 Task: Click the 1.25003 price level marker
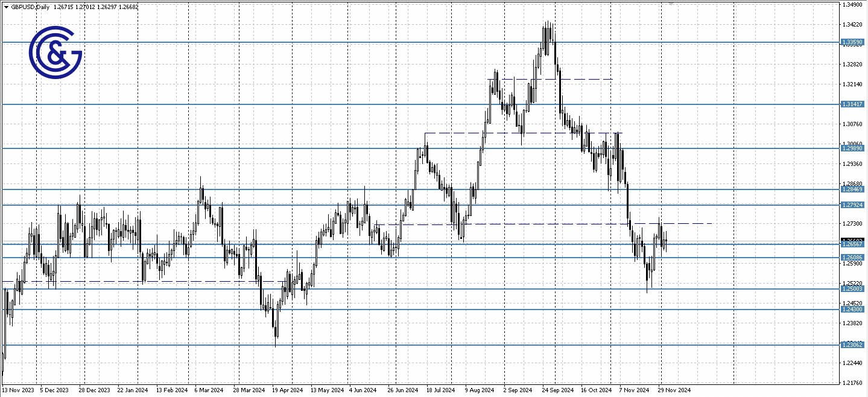pos(852,289)
